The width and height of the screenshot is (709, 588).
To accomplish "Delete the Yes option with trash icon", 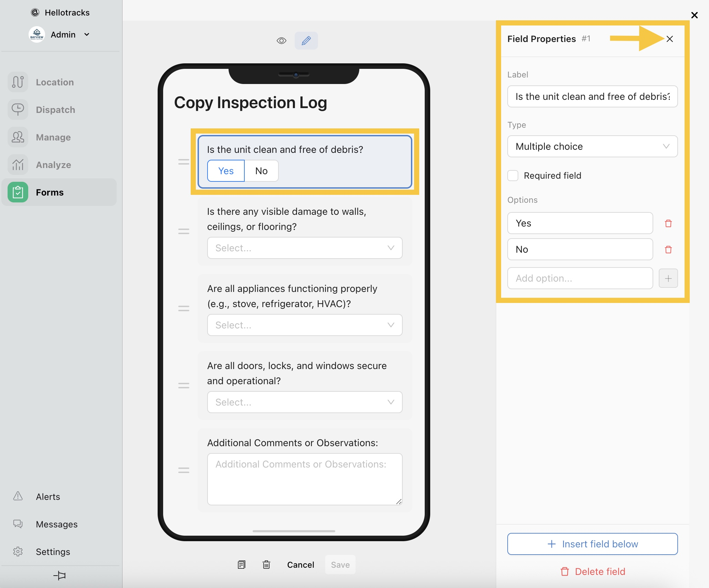I will point(668,223).
